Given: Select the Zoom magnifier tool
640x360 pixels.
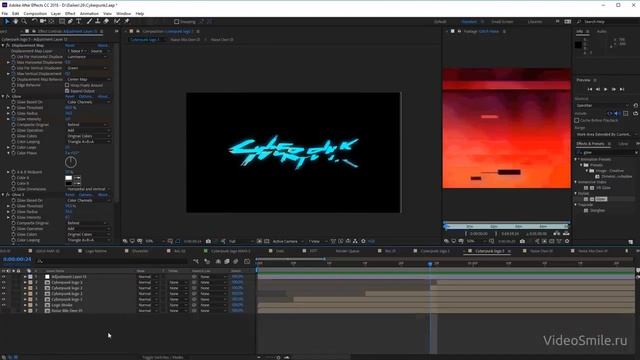Looking at the screenshot, I should (24, 21).
